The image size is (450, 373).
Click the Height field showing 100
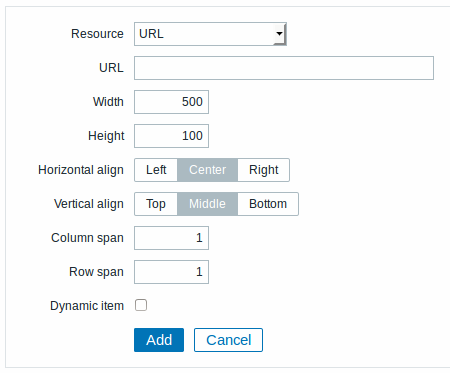coord(171,136)
